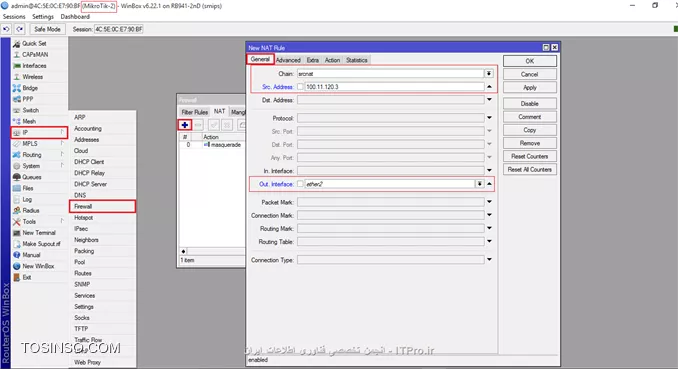The image size is (678, 369).
Task: Click the Copy button
Action: (x=530, y=130)
